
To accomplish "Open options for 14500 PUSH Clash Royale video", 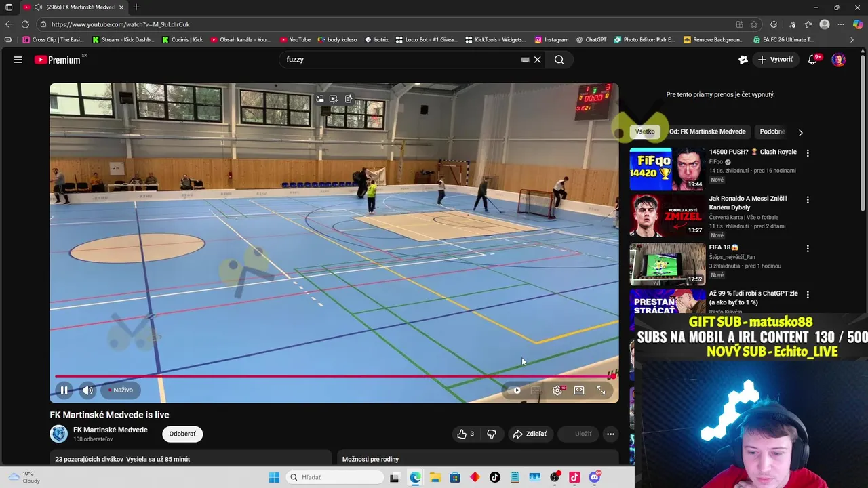I will tap(808, 152).
